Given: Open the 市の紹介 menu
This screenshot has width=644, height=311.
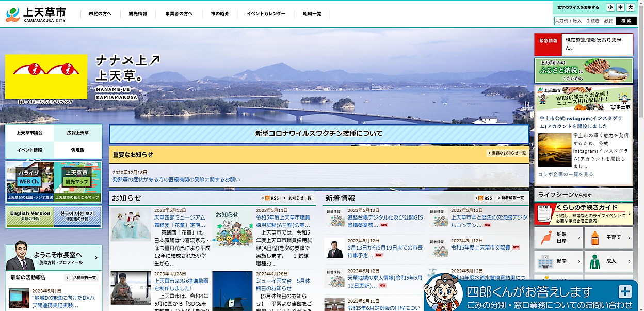Looking at the screenshot, I should click(x=220, y=14).
